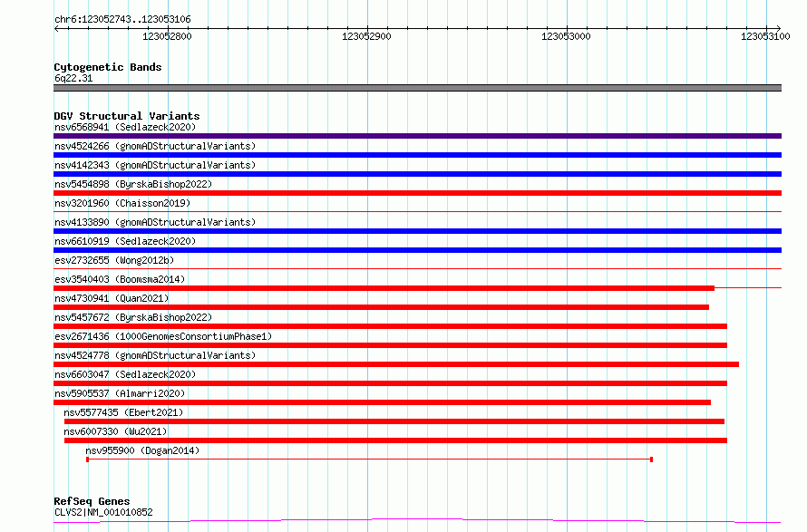Screen dimensions: 807x532
Task: Click the purple bar for nsv6568941
Action: pos(417,136)
